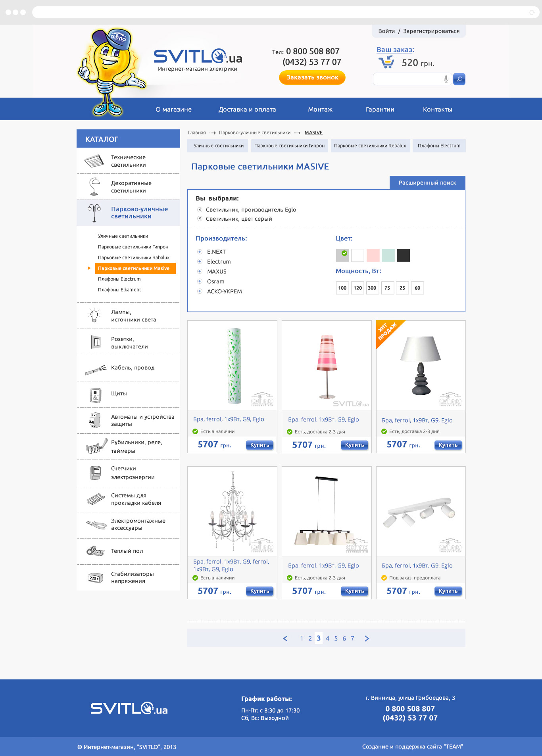Open the shopping cart icon
Viewport: 542px width, 756px height.
click(x=386, y=62)
